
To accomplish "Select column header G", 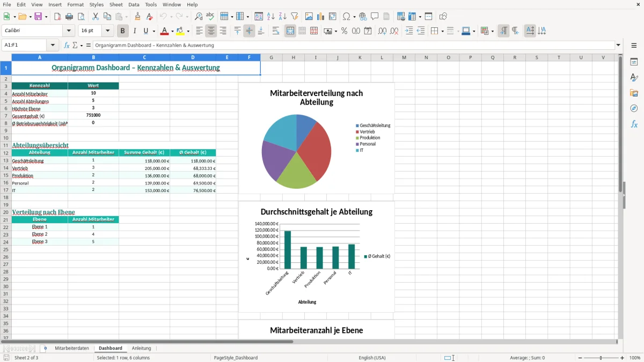I will (272, 57).
